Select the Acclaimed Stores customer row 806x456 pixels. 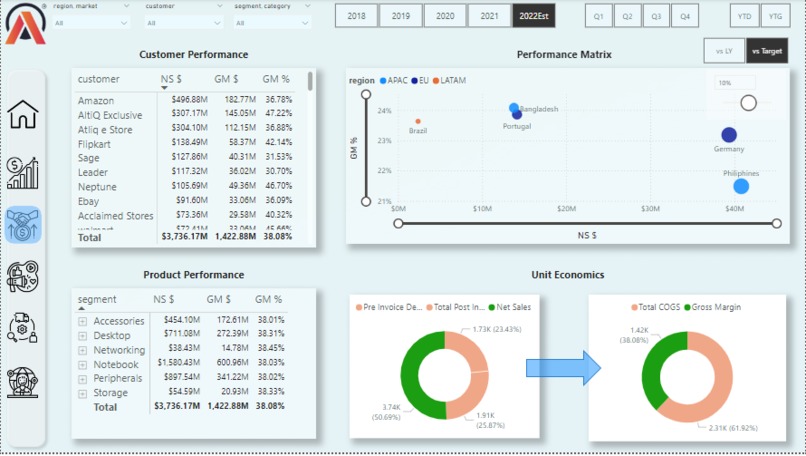click(185, 215)
